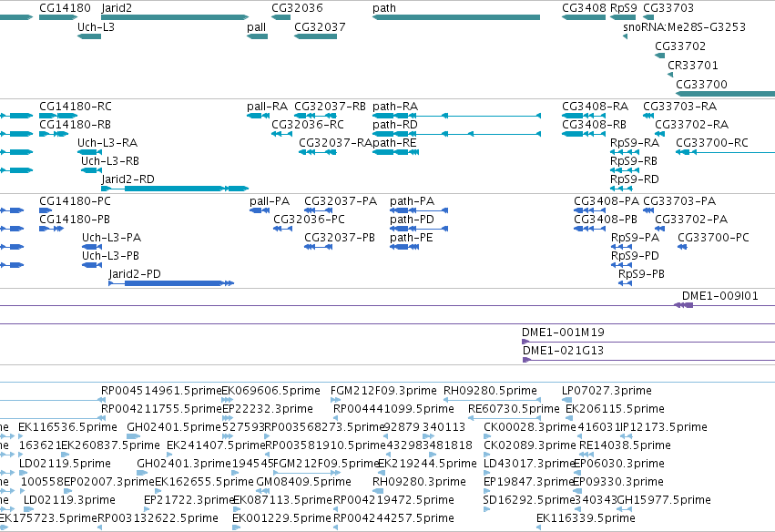The height and width of the screenshot is (532, 775).
Task: Select the RpS9 gene label
Action: click(624, 8)
